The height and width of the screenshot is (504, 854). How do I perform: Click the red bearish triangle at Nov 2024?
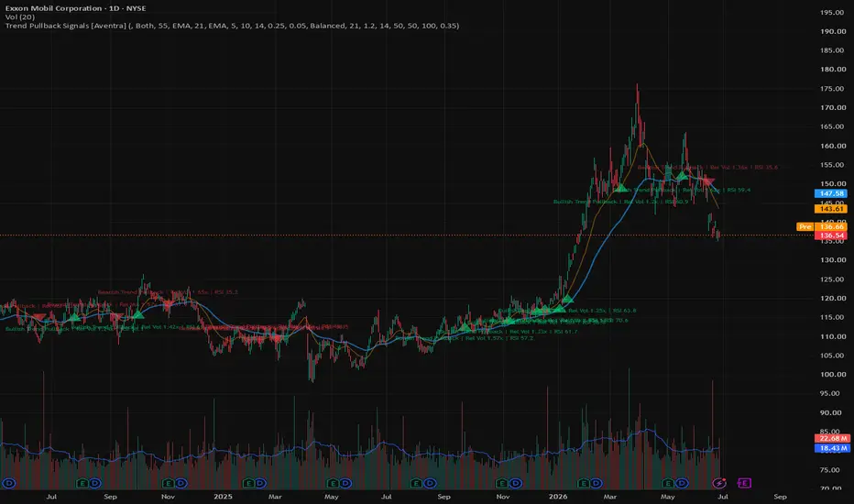(169, 303)
